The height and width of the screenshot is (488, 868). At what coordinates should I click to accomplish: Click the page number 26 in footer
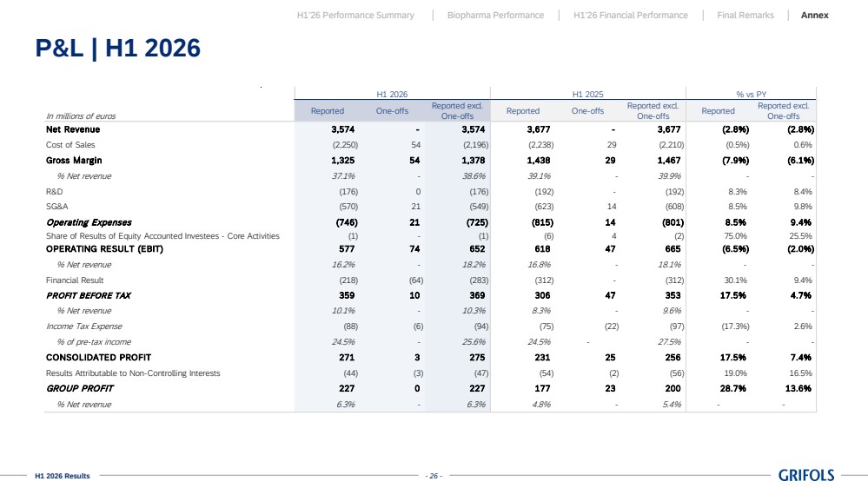[434, 476]
